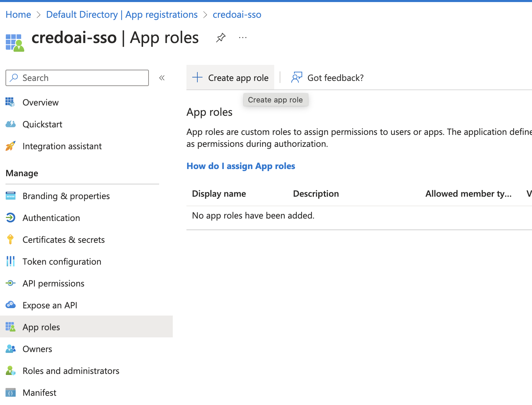Viewport: 532px width, 405px height.
Task: Click the Quickstart cloud icon
Action: click(11, 124)
